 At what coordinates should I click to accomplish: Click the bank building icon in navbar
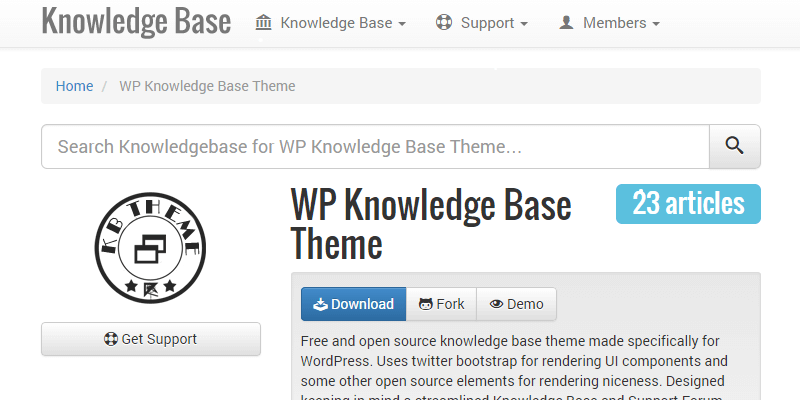(264, 22)
